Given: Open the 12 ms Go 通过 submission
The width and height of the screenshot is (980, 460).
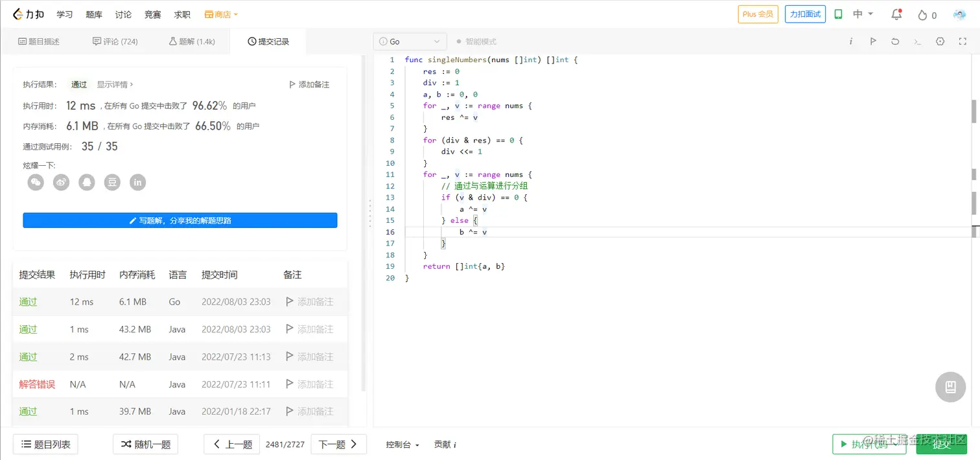Looking at the screenshot, I should coord(28,302).
